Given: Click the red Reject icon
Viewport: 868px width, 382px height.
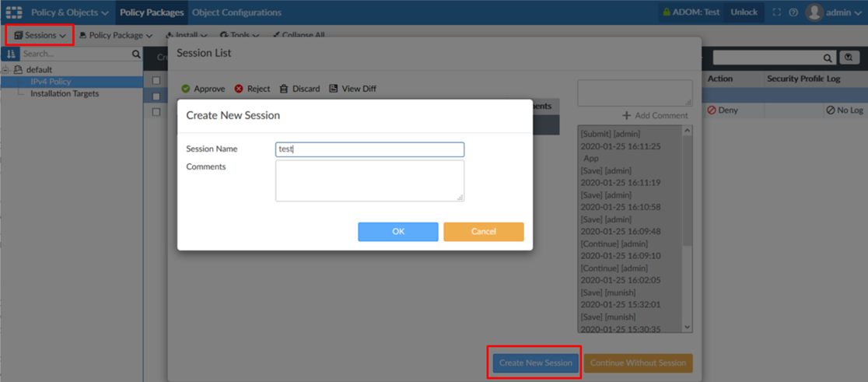Looking at the screenshot, I should tap(239, 89).
